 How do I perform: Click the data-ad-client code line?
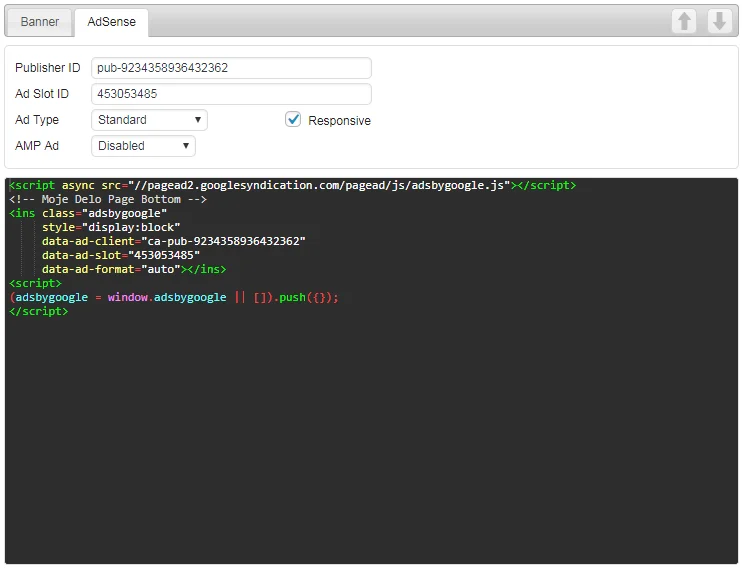tap(173, 241)
